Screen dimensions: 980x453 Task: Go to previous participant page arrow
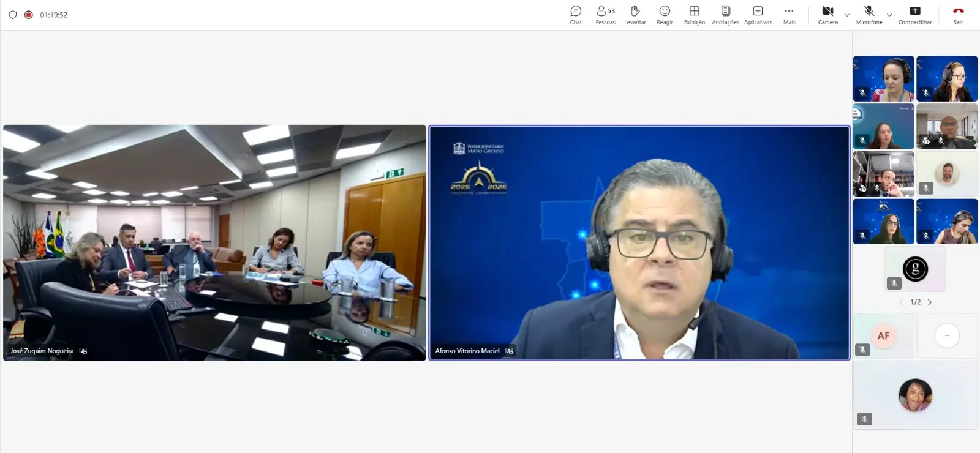pos(901,302)
